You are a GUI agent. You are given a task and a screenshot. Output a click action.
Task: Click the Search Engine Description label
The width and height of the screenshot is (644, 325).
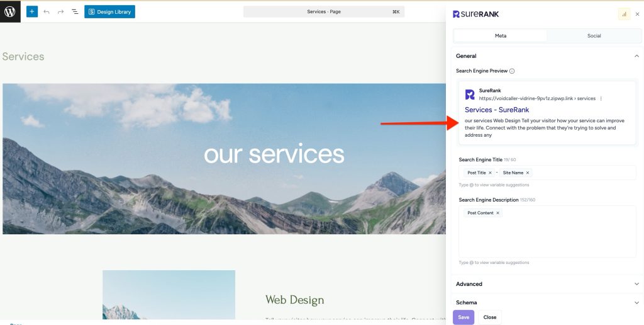[488, 200]
